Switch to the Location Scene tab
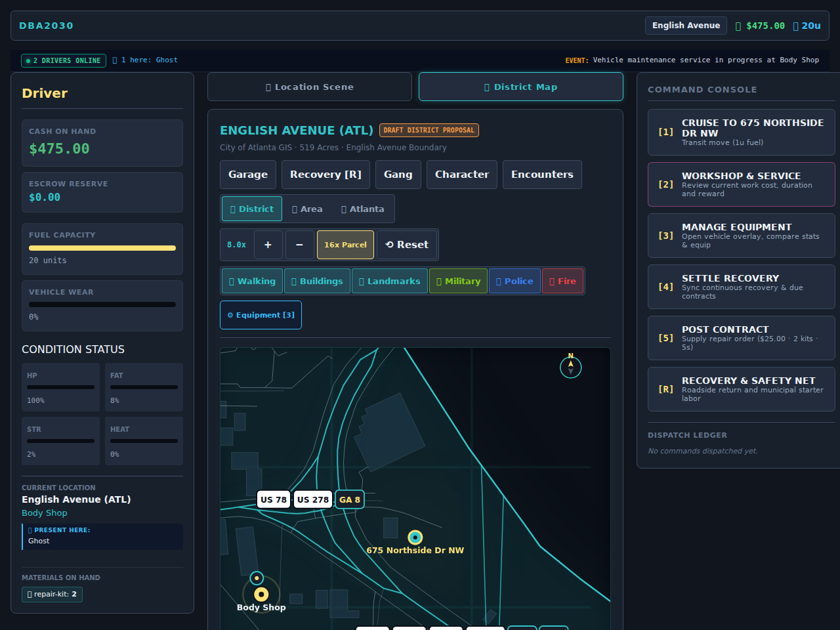The width and height of the screenshot is (840, 630). point(310,87)
